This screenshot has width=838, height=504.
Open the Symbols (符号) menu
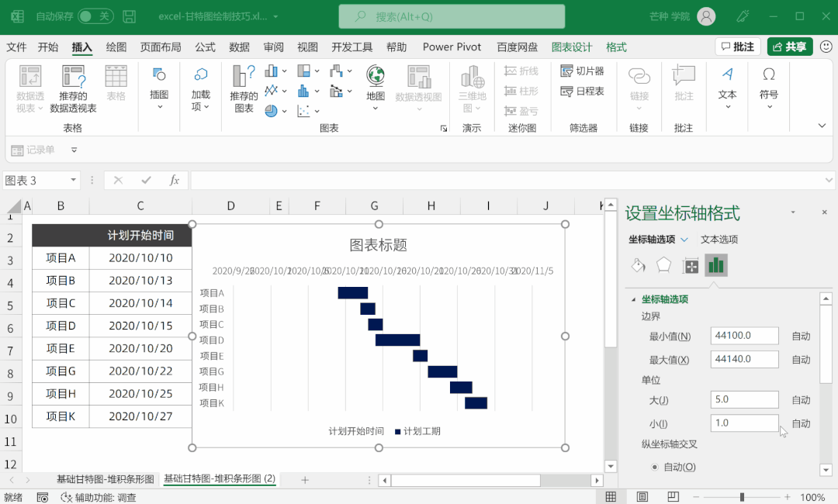point(769,88)
